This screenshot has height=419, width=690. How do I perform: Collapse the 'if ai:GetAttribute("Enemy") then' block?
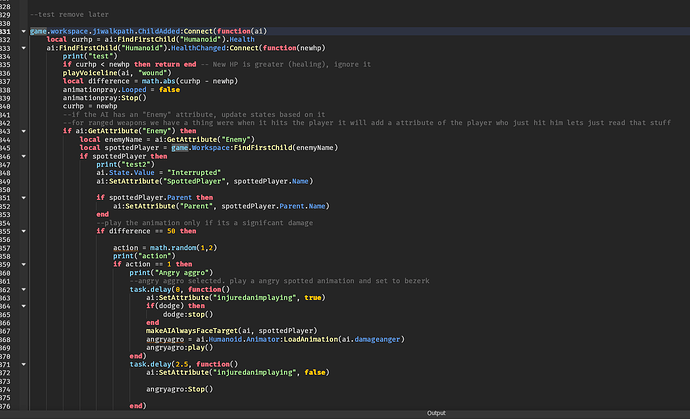pos(23,131)
